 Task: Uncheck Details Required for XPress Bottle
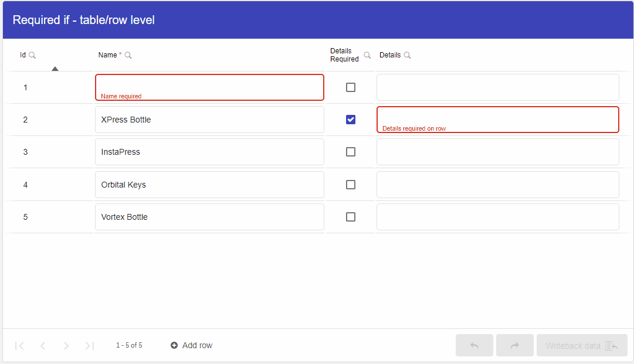351,120
